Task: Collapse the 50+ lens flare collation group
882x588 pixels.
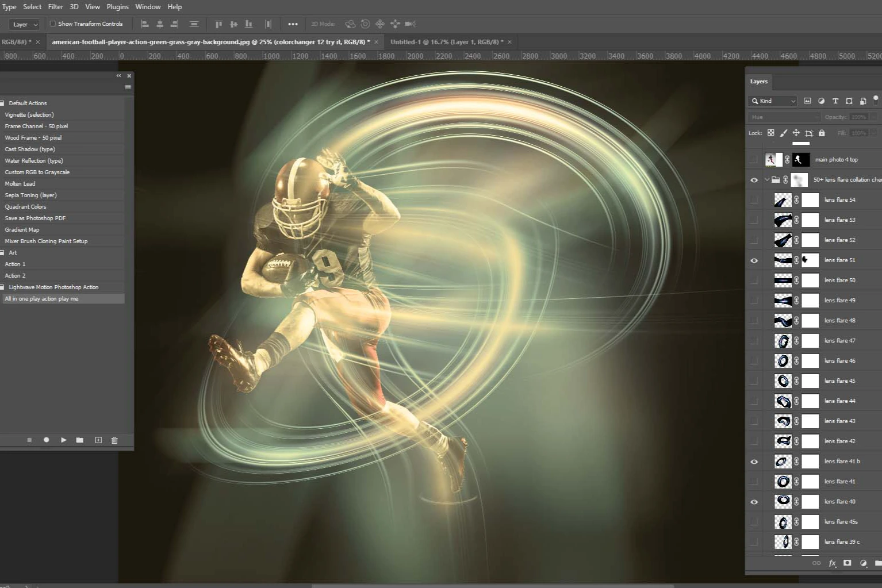Action: coord(766,180)
